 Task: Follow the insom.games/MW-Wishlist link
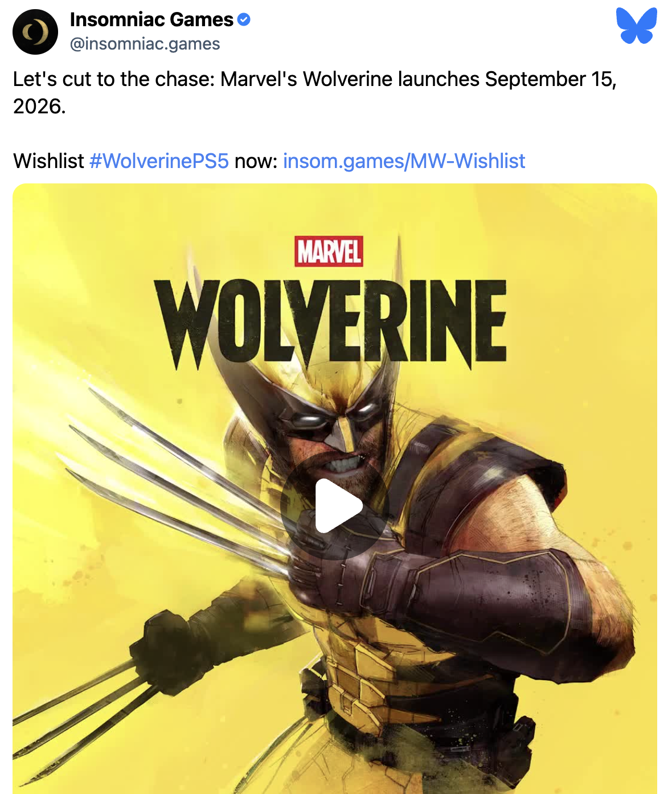[x=404, y=161]
